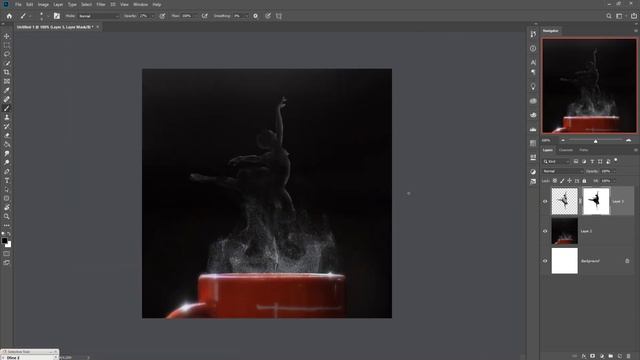Select the Horizontal Type tool
640x360 pixels.
(x=7, y=180)
